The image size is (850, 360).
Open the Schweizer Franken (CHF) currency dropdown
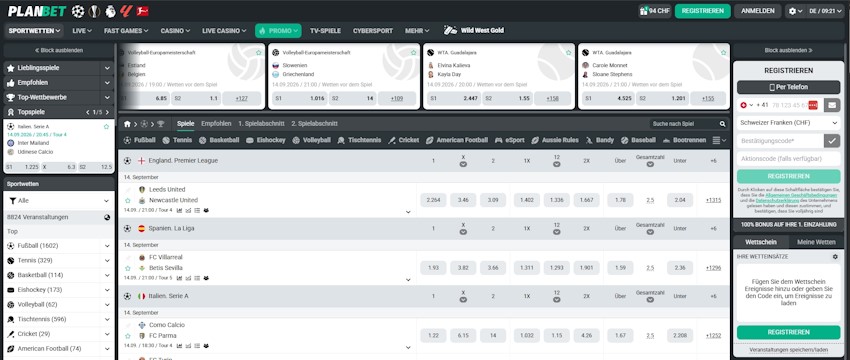788,123
